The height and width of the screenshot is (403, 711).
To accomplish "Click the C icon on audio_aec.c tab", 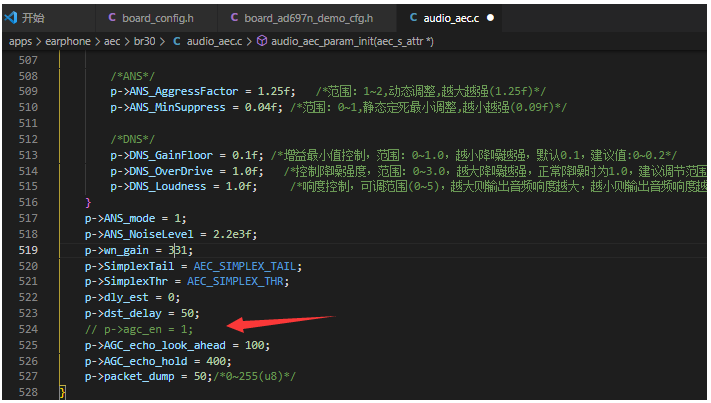I will click(x=414, y=18).
